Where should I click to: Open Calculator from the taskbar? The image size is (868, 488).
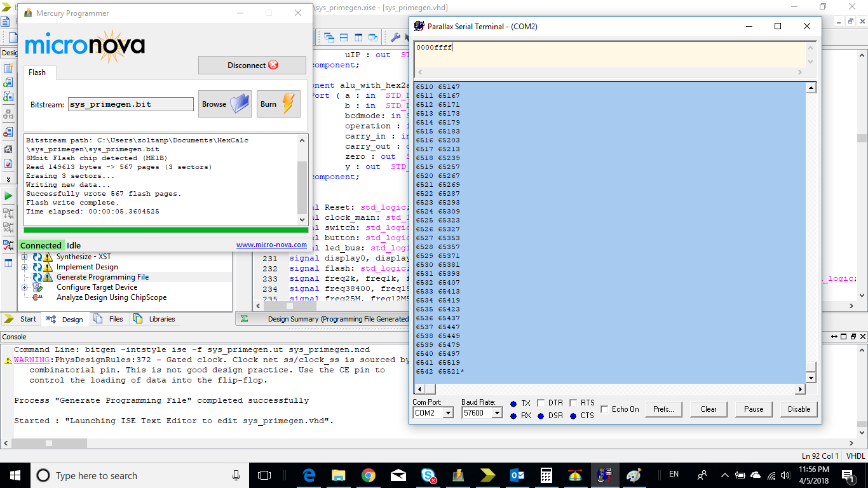(546, 475)
